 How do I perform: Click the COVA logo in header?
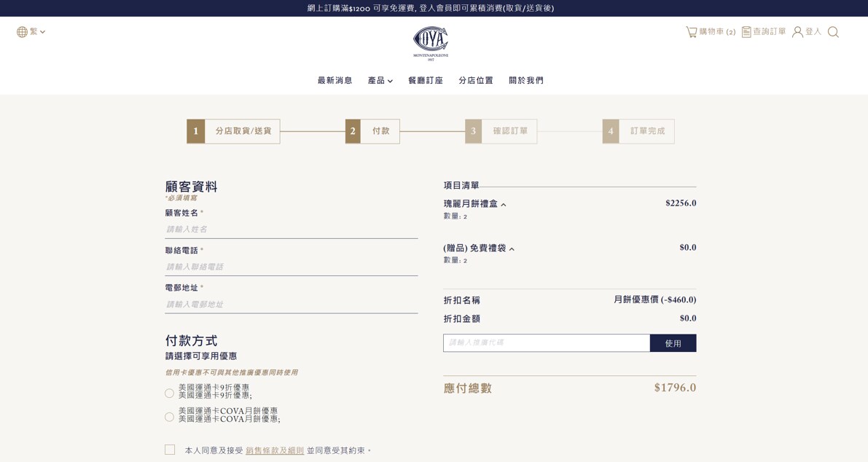coord(431,42)
